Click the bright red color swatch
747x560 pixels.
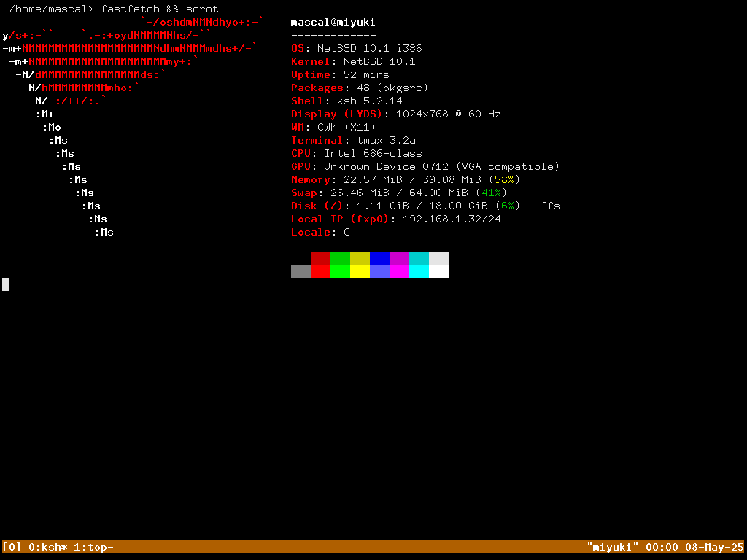321,271
